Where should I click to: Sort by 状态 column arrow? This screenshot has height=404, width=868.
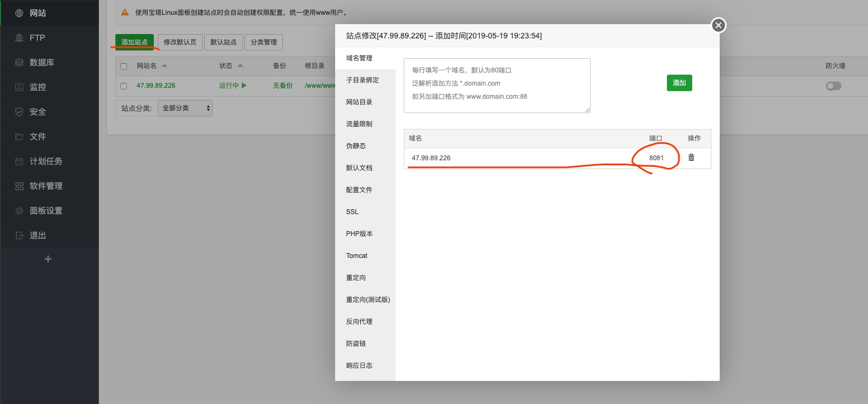(x=240, y=66)
